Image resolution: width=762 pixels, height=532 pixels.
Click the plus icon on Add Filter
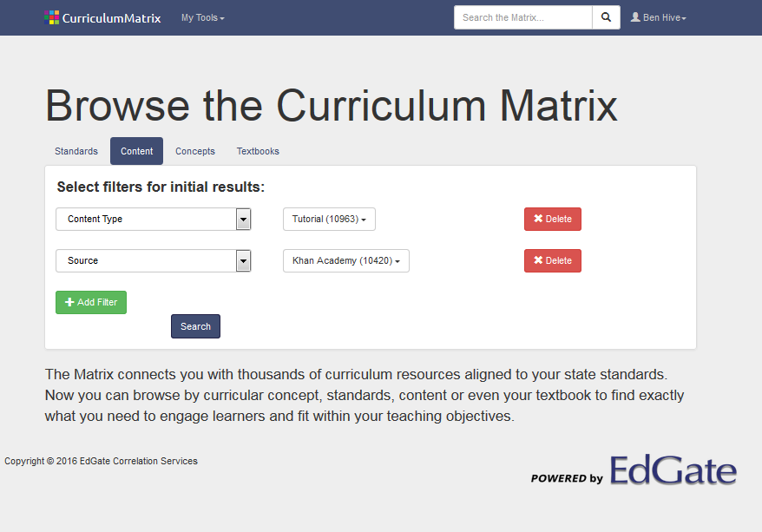click(x=69, y=302)
